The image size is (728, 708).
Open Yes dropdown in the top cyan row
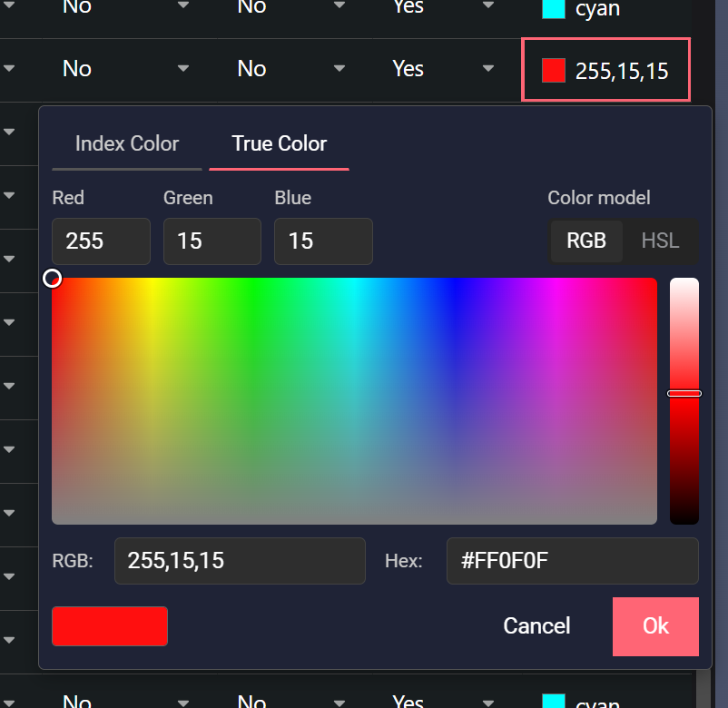[x=488, y=5]
